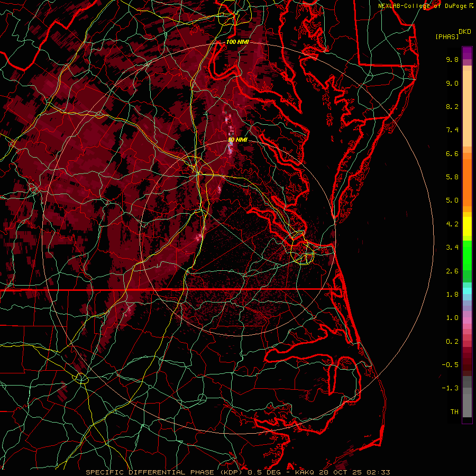Viewport: 476px width, 476px height.
Task: Click the 2.6 legend value
Action: (x=452, y=271)
